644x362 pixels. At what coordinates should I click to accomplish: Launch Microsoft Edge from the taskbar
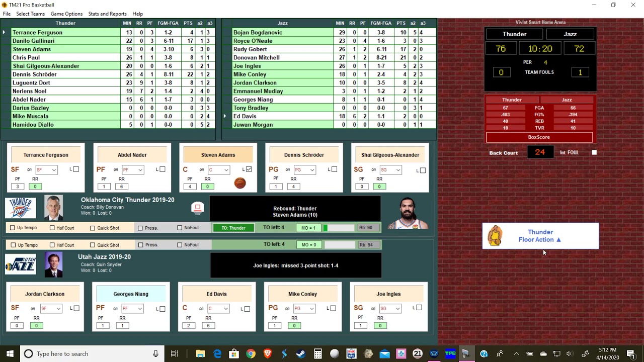tap(217, 354)
